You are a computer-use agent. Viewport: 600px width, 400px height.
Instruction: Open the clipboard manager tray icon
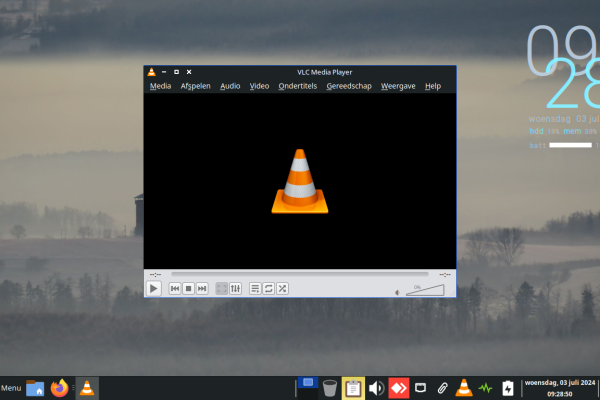(352, 388)
